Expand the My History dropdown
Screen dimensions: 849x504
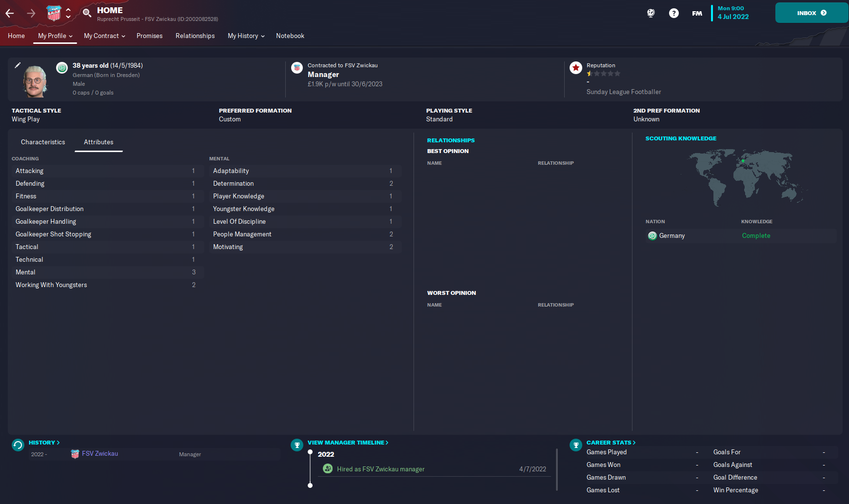coord(246,36)
